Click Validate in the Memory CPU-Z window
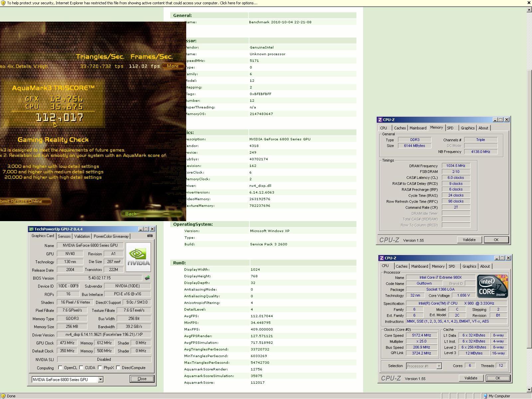 click(469, 240)
